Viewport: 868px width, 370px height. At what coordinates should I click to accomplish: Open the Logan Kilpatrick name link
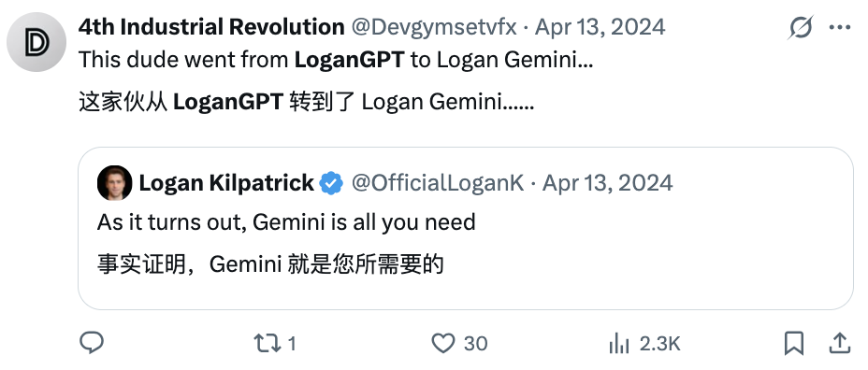(226, 183)
